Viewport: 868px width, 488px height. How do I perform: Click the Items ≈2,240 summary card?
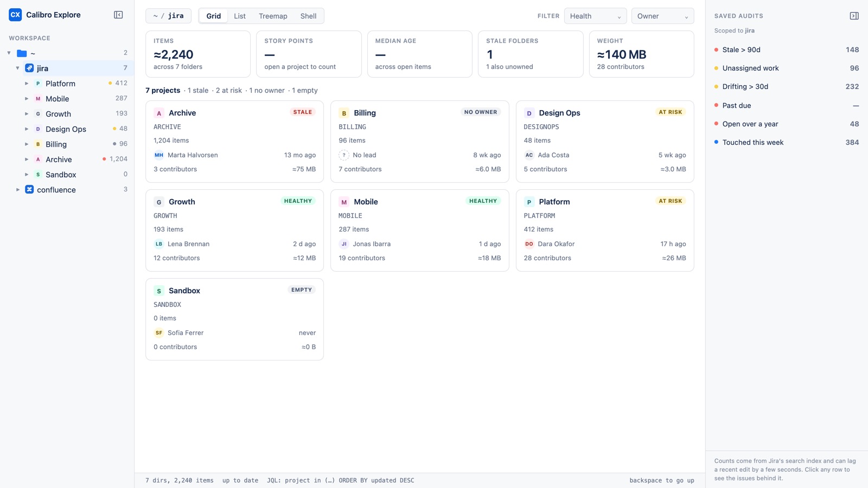(x=198, y=54)
